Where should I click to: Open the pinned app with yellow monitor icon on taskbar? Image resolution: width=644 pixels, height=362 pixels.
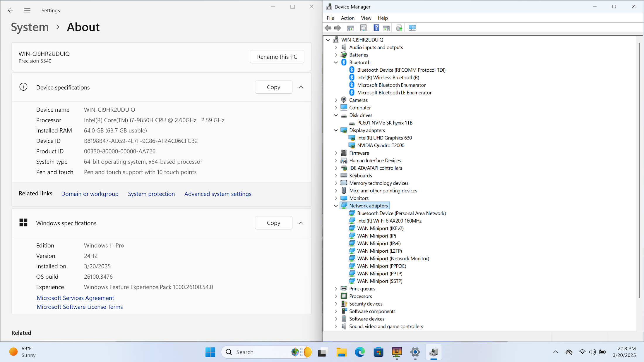[397, 352]
